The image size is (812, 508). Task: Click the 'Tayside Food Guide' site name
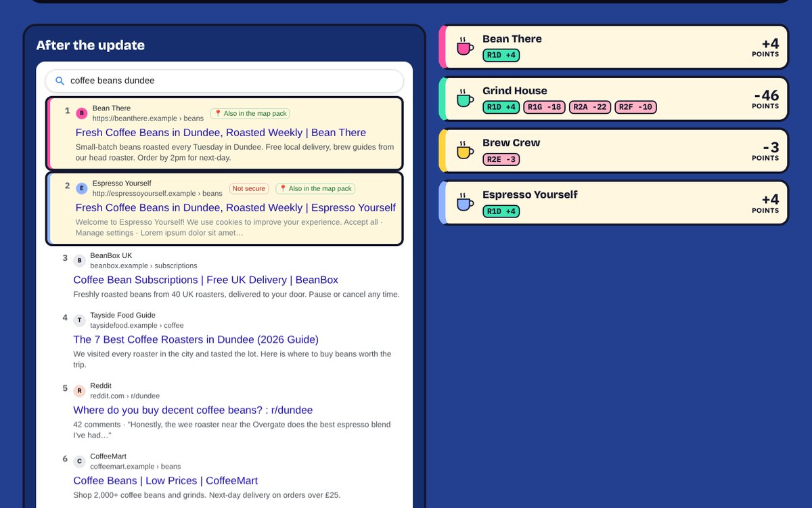point(122,316)
